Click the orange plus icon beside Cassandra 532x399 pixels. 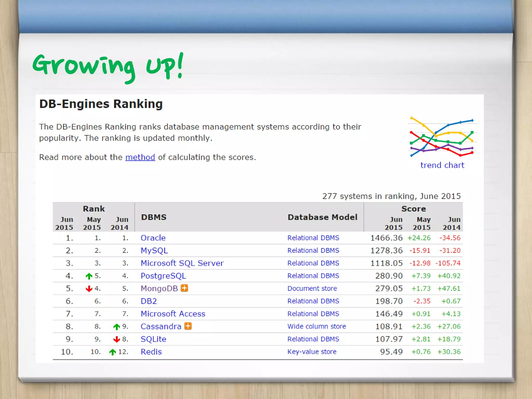[188, 326]
